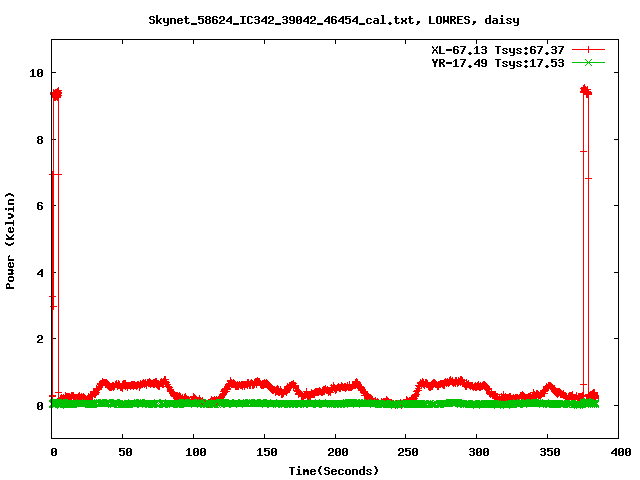The image size is (640, 480).
Task: Click the green legend line sample
Action: click(588, 62)
